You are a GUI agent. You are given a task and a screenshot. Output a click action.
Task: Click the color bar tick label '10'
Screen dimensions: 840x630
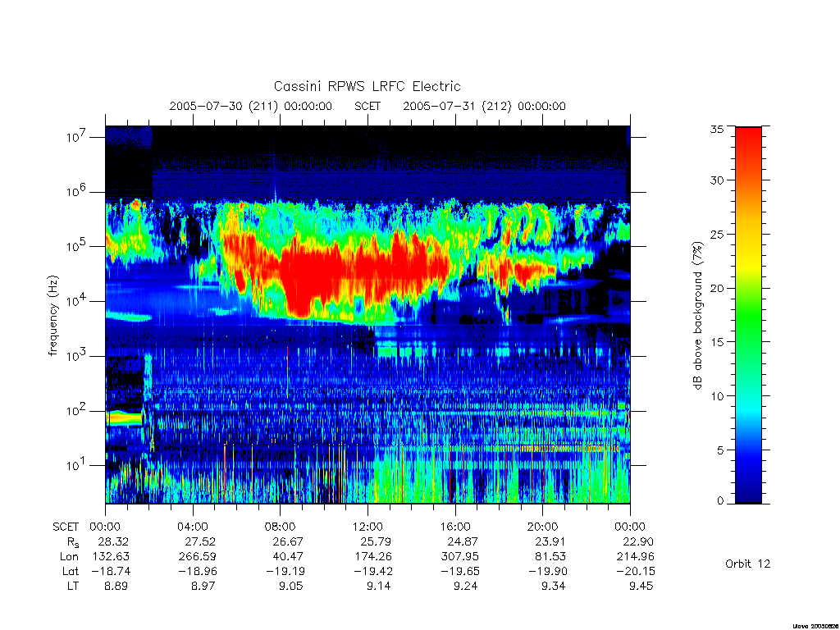[716, 396]
